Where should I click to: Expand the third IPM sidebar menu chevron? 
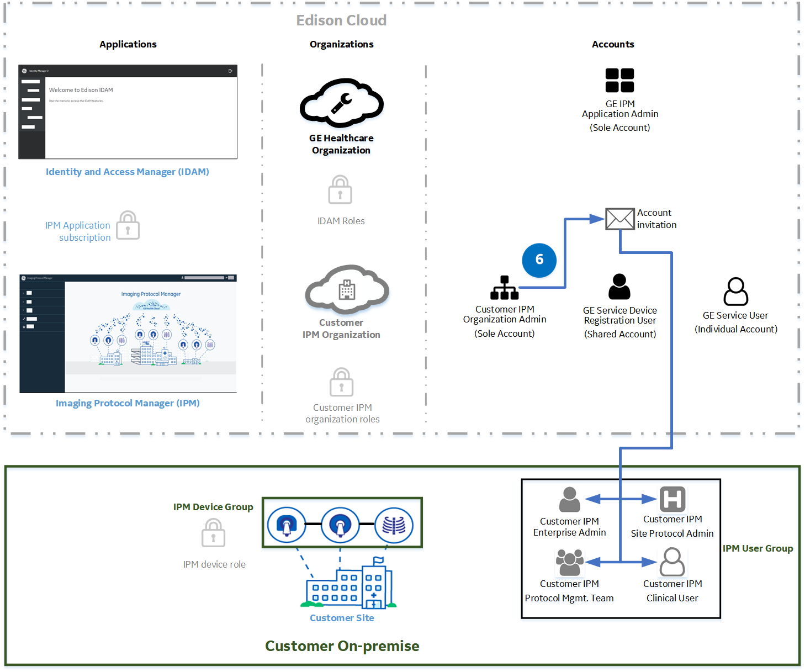click(24, 310)
